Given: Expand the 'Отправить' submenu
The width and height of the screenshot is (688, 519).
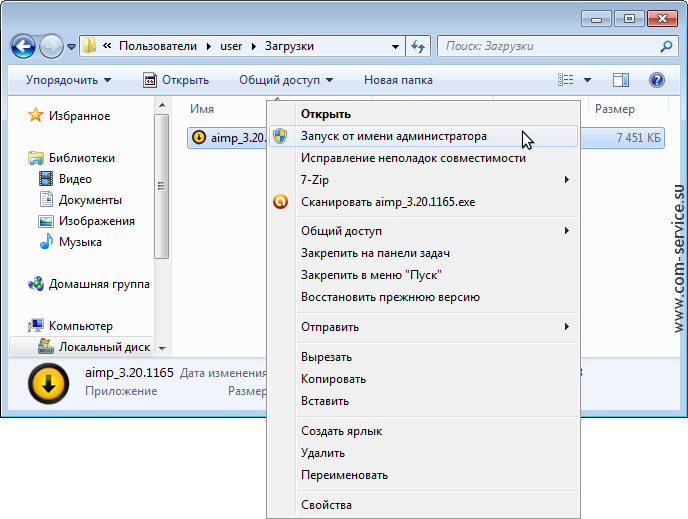Looking at the screenshot, I should 424,327.
